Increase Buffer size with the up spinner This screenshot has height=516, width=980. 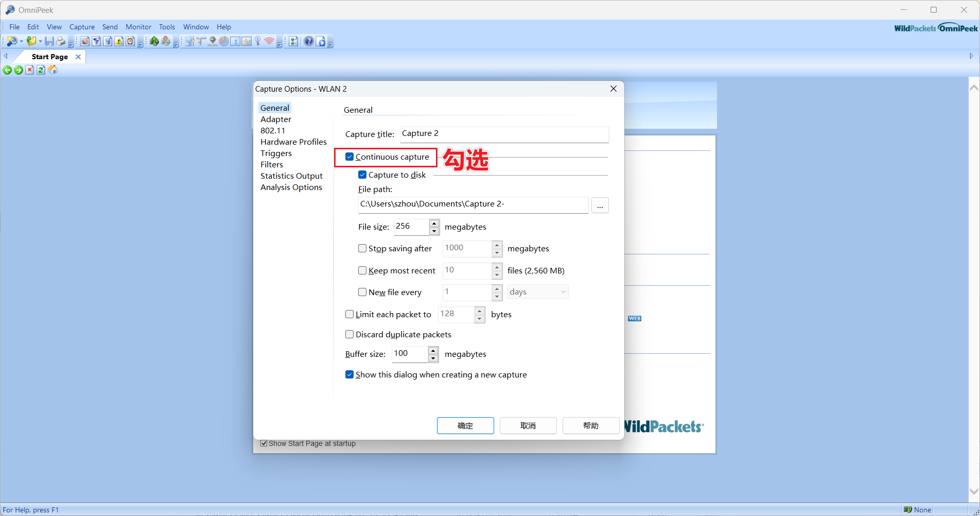433,351
